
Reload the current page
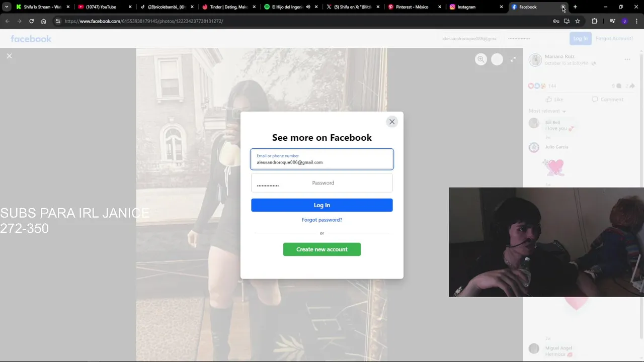click(31, 21)
